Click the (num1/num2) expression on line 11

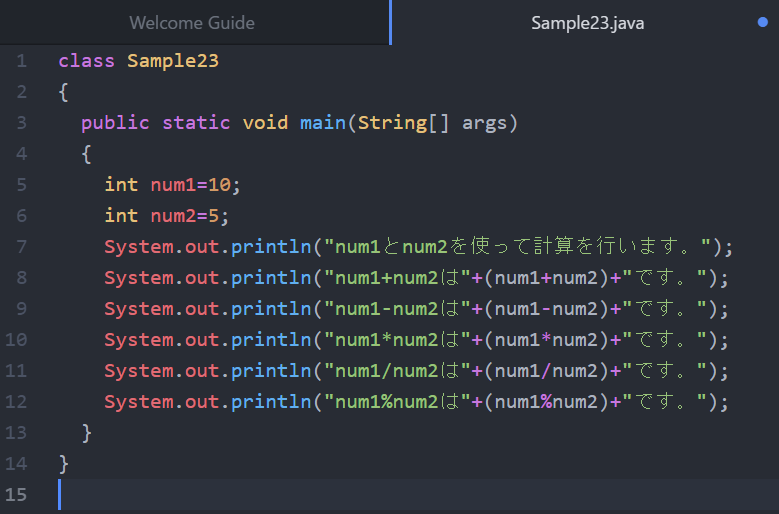click(x=546, y=371)
